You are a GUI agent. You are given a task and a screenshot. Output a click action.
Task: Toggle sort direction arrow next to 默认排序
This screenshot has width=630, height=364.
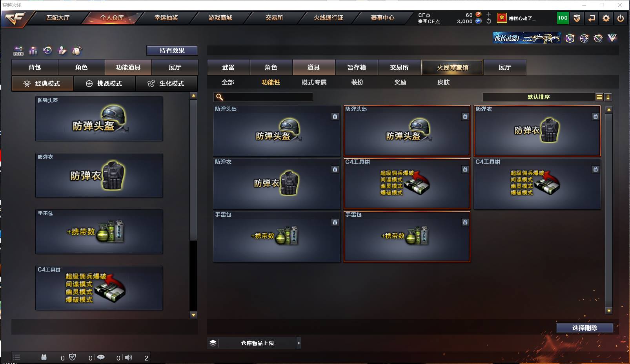tap(608, 97)
